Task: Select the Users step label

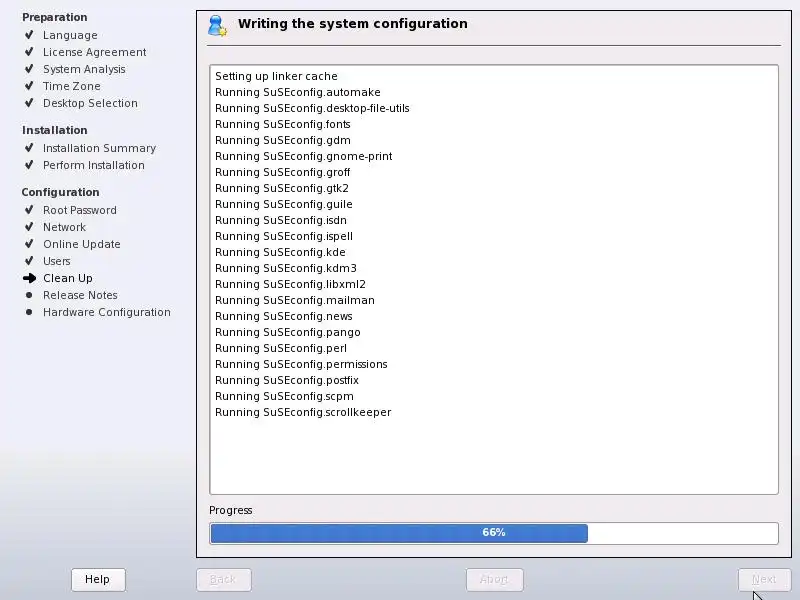Action: tap(57, 261)
